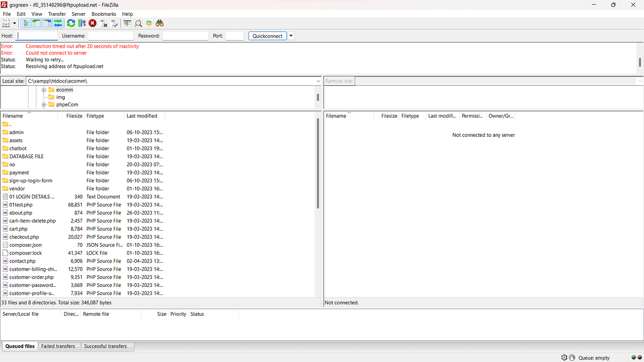Click into the Username input field
The height and width of the screenshot is (362, 644).
pyautogui.click(x=111, y=36)
